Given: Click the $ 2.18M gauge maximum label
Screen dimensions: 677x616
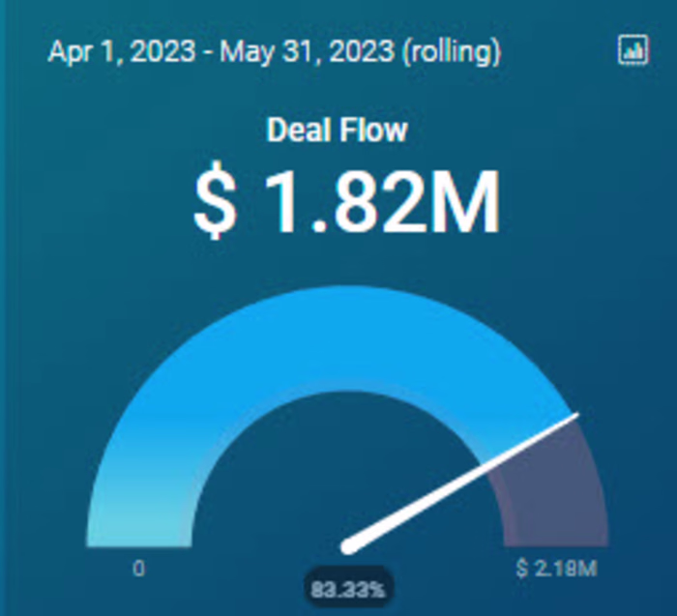Looking at the screenshot, I should [x=556, y=569].
